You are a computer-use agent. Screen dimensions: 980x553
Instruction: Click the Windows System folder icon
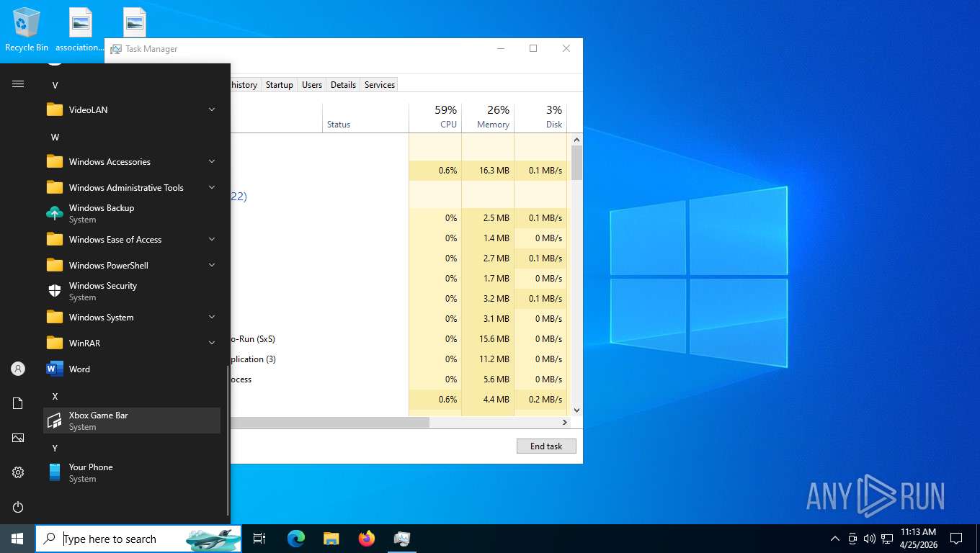point(55,318)
